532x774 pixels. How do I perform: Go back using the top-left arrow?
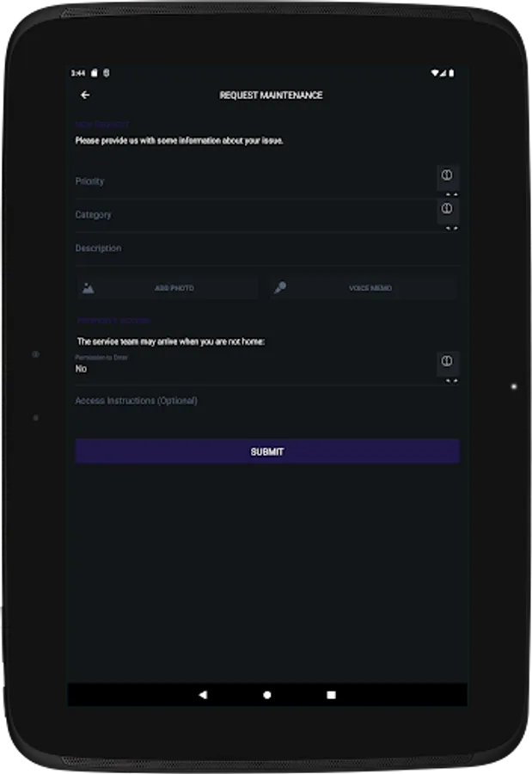click(x=85, y=95)
